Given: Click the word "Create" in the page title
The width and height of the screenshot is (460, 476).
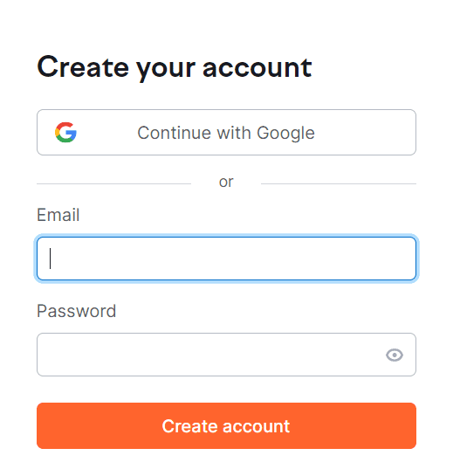Looking at the screenshot, I should tap(83, 67).
